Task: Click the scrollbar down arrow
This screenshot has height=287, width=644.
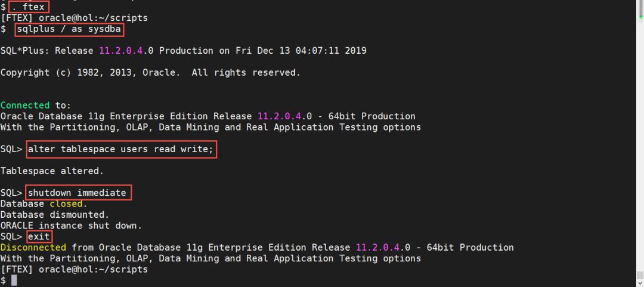Action: click(x=639, y=282)
